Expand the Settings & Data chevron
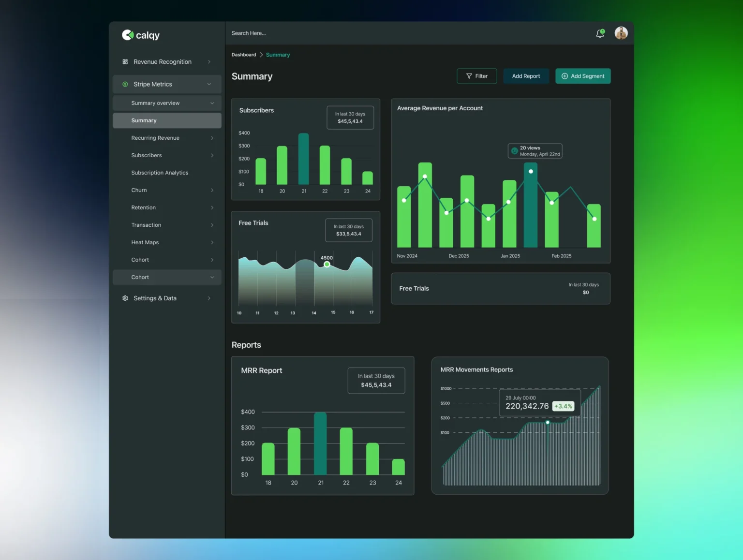The width and height of the screenshot is (743, 560). click(209, 298)
